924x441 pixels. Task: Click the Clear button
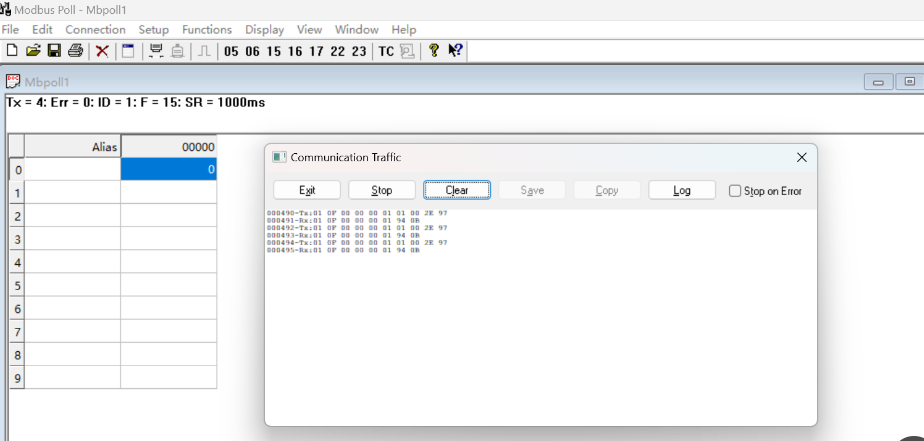tap(457, 190)
